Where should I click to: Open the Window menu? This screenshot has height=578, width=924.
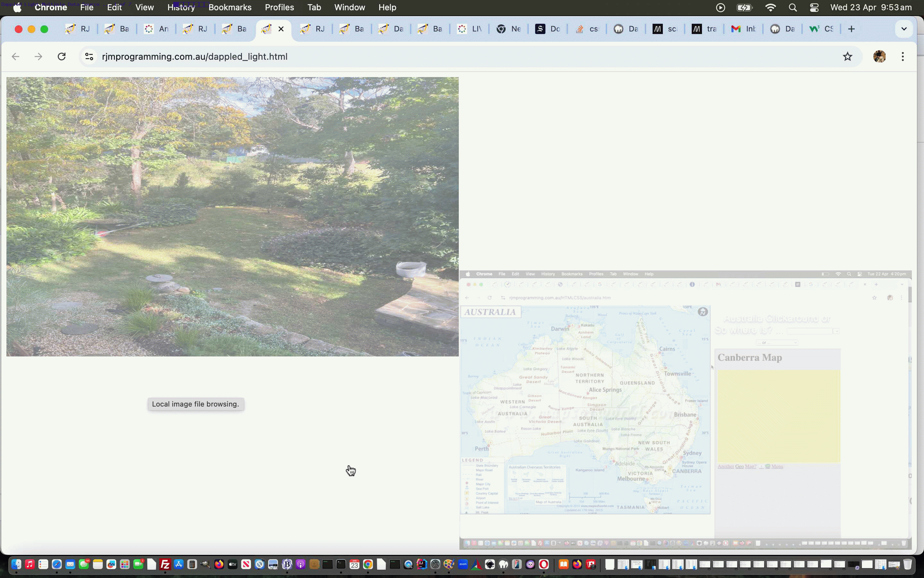click(349, 7)
